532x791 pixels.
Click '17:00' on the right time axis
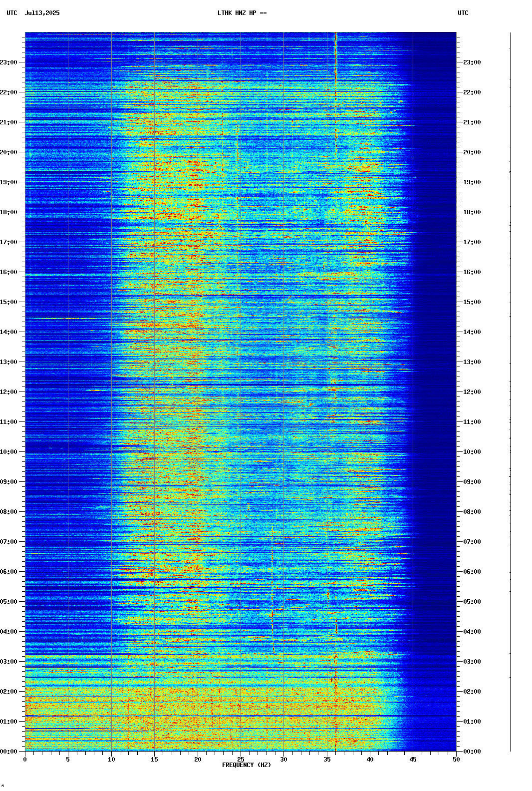472,242
